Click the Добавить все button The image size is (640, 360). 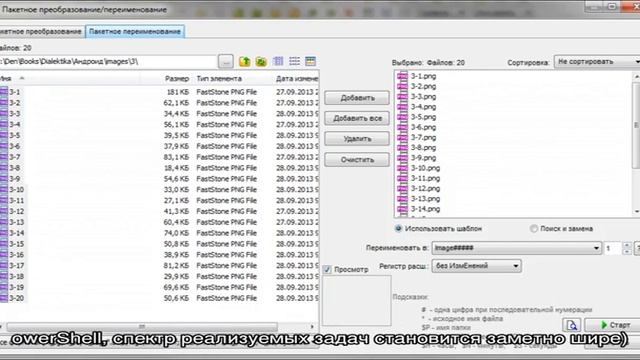[x=357, y=118]
